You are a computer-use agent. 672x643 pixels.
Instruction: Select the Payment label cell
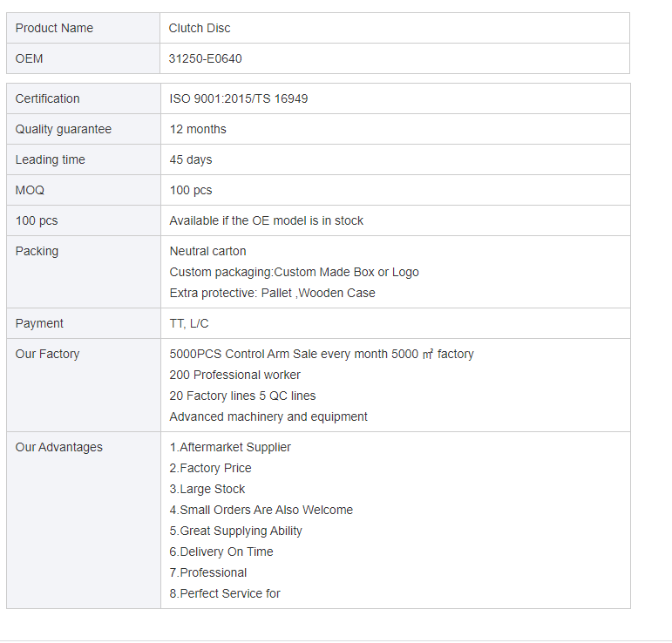[84, 323]
